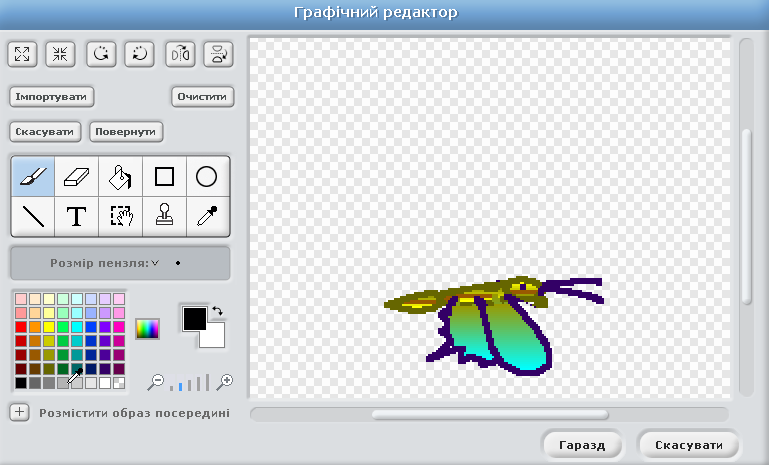The image size is (769, 465).
Task: Click the horizontal canvas scrollbar thumb
Action: pyautogui.click(x=490, y=415)
